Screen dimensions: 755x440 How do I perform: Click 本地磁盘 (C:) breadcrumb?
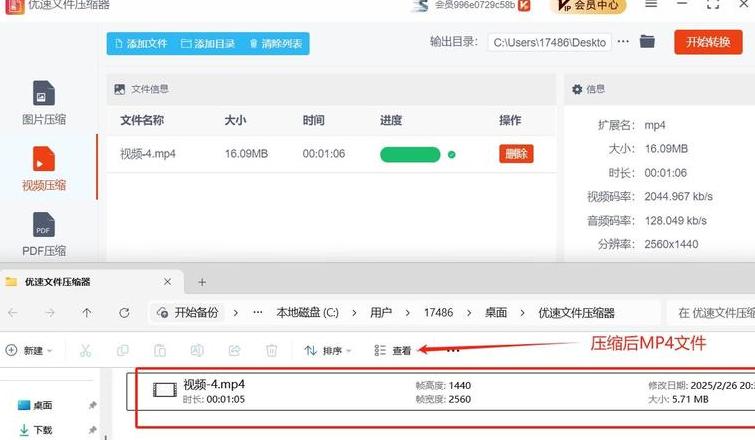click(307, 313)
